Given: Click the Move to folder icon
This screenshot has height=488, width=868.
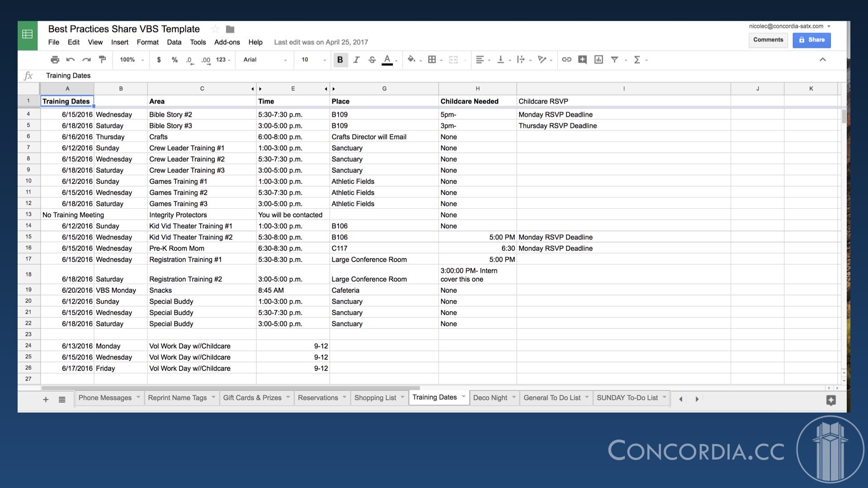Looking at the screenshot, I should 230,29.
